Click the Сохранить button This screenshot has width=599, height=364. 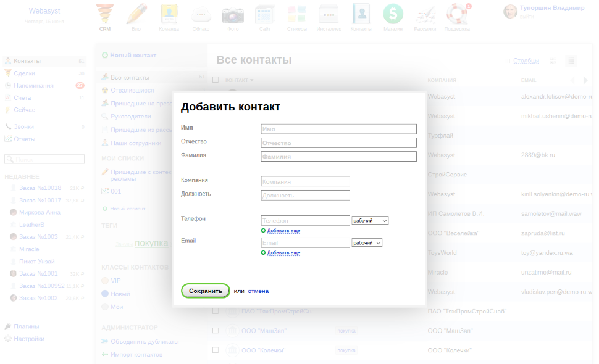click(x=206, y=291)
